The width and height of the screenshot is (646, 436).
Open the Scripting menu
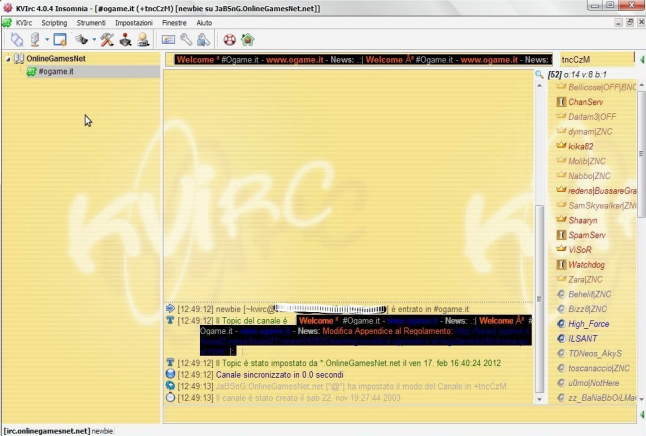(x=54, y=23)
